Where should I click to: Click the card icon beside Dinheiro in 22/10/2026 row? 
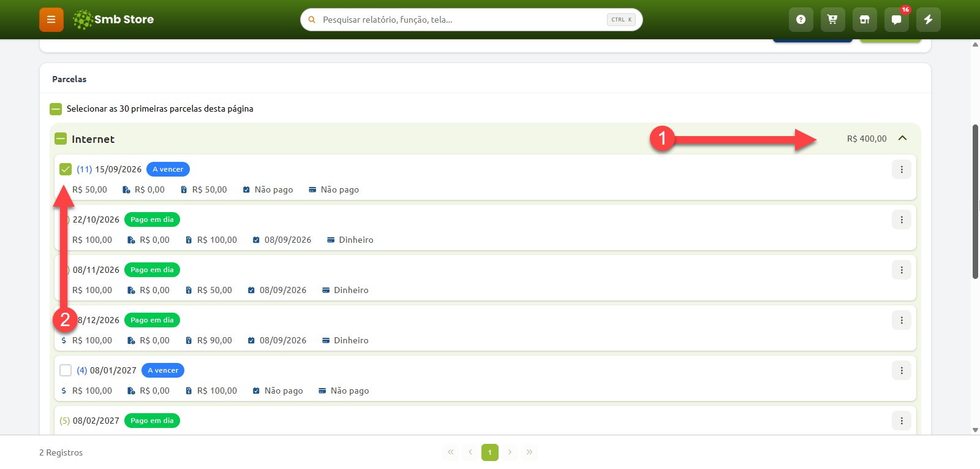tap(331, 240)
